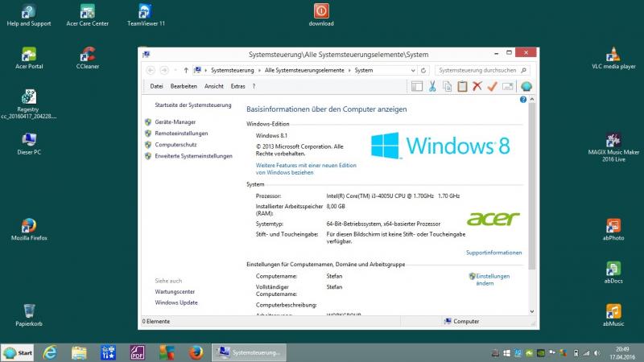Viewport: 644px width, 362px height.
Task: Select the TeamViewer 11 desktop icon
Action: 146,15
